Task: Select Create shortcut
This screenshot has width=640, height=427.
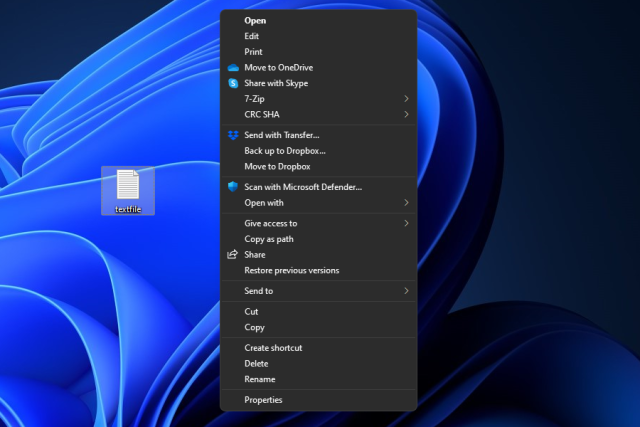Action: click(318, 348)
